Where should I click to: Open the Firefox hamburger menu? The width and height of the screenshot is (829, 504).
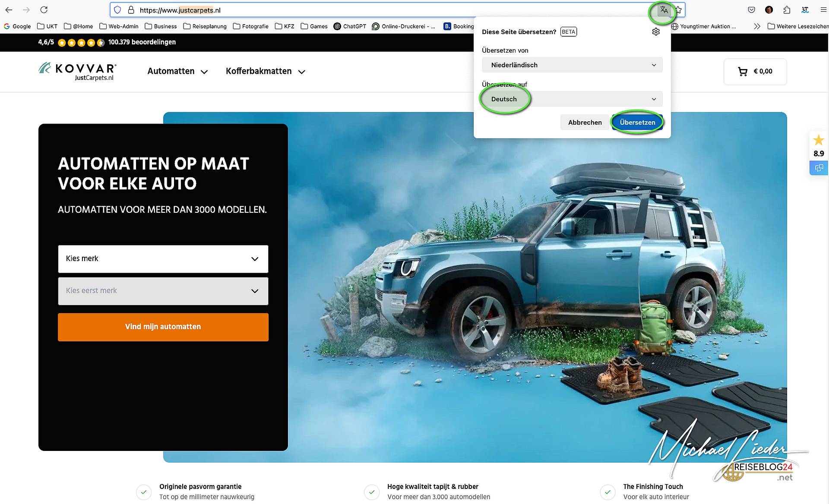pyautogui.click(x=823, y=9)
